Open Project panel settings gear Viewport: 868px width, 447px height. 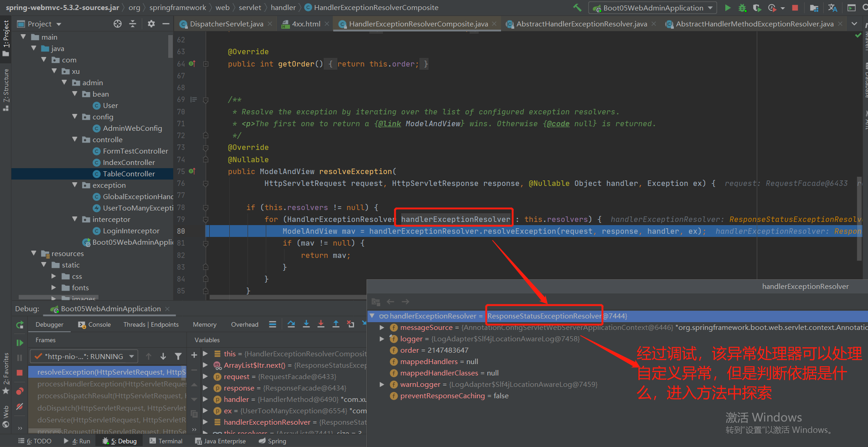click(x=151, y=24)
